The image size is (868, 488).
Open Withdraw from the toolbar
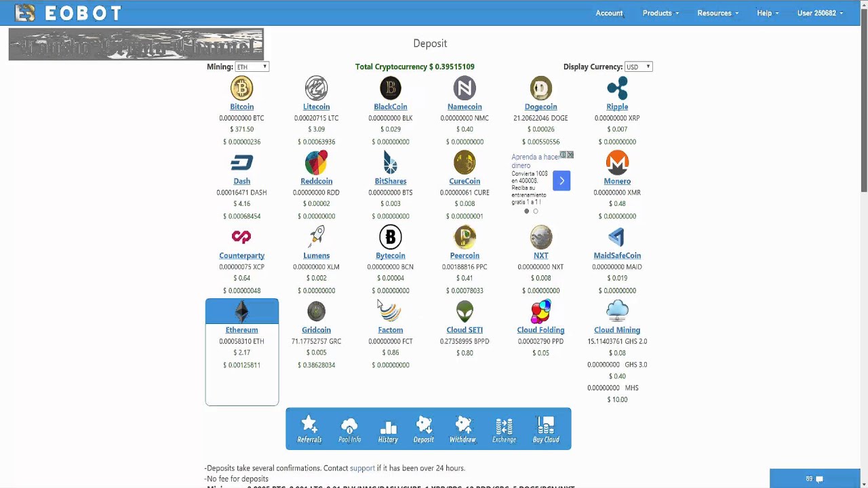click(x=462, y=430)
